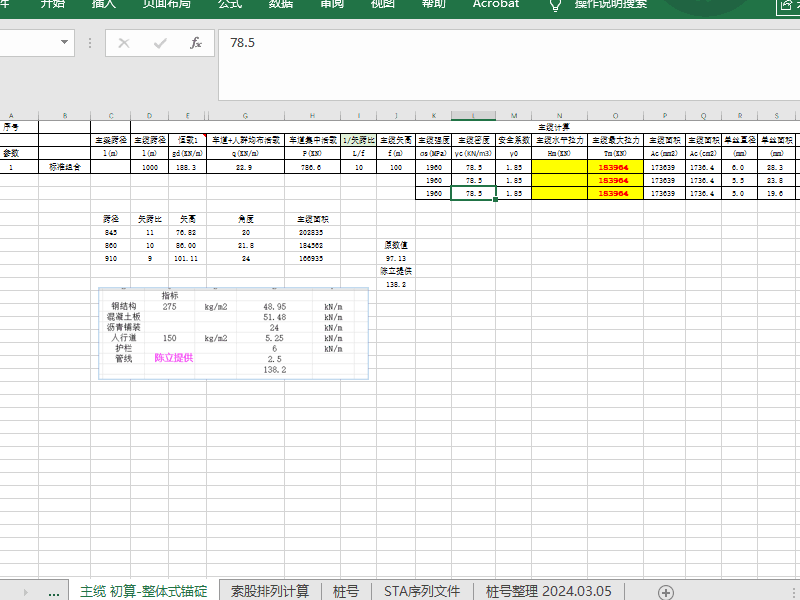Click the cell showing 786.6
The width and height of the screenshot is (800, 600).
(312, 167)
